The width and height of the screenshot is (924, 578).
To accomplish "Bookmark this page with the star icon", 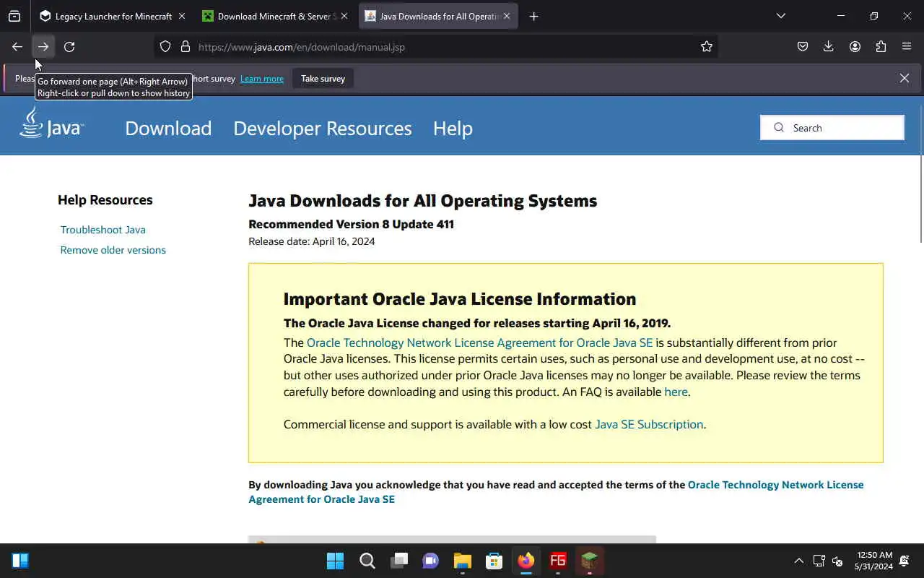I will 707,47.
